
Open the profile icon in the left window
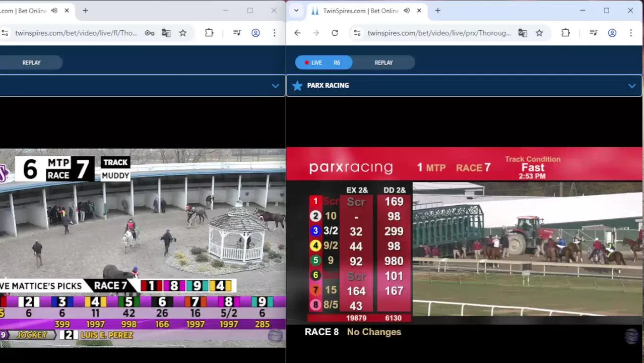(x=255, y=33)
